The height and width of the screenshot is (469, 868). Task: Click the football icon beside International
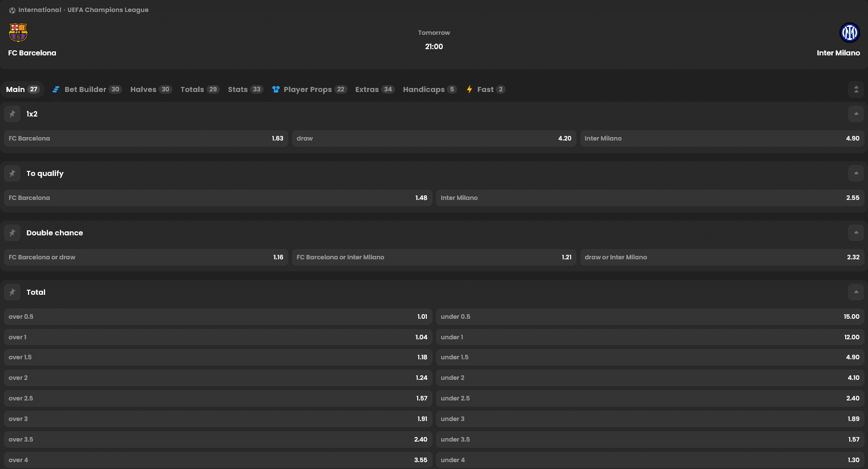click(12, 10)
